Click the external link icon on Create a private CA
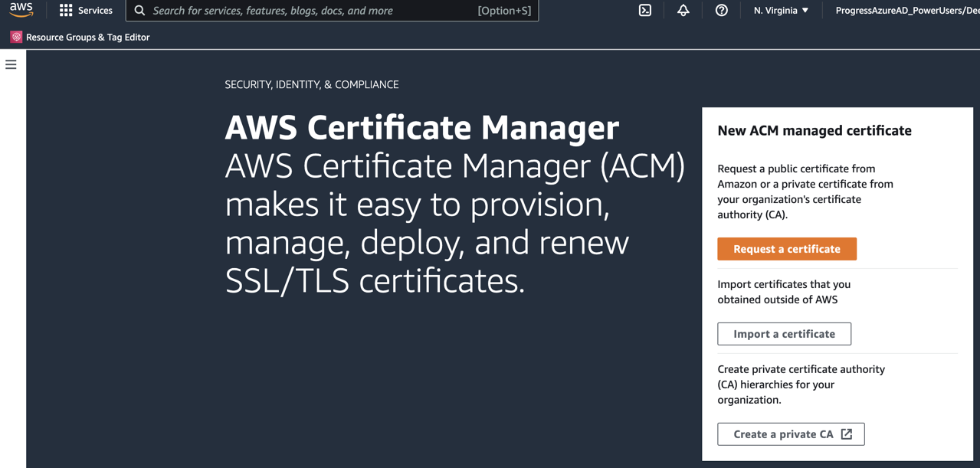Image resolution: width=980 pixels, height=468 pixels. (846, 434)
